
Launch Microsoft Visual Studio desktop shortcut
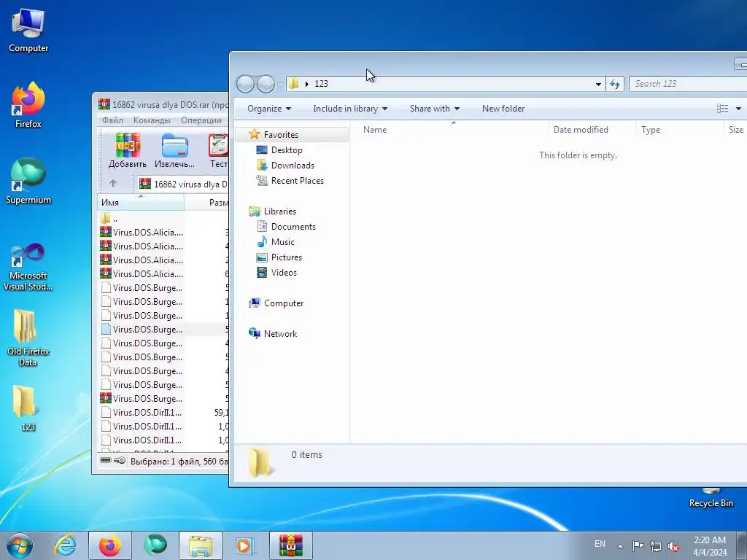coord(28,267)
